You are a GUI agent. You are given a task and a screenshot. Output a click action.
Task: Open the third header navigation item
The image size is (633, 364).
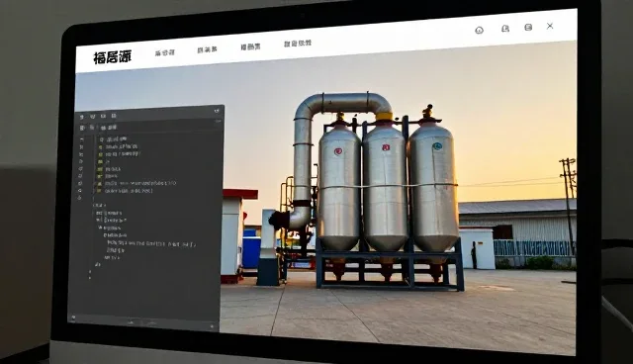pyautogui.click(x=250, y=46)
